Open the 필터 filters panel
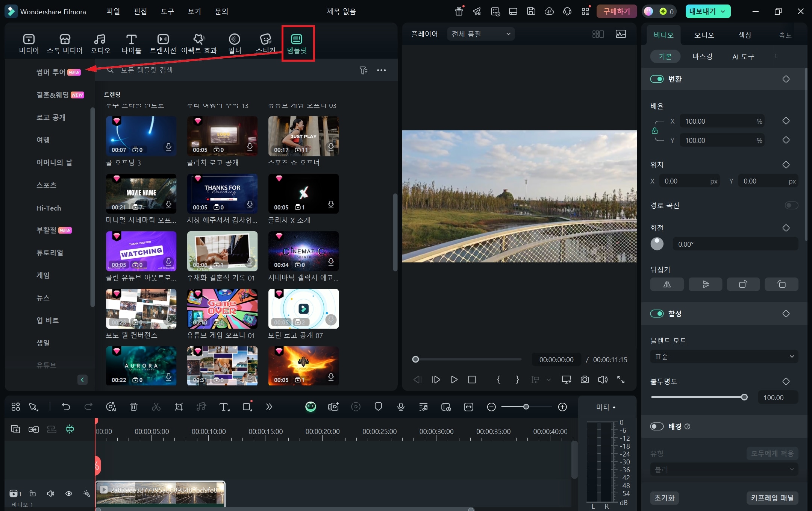Screen dimensions: 812x511 (235, 43)
